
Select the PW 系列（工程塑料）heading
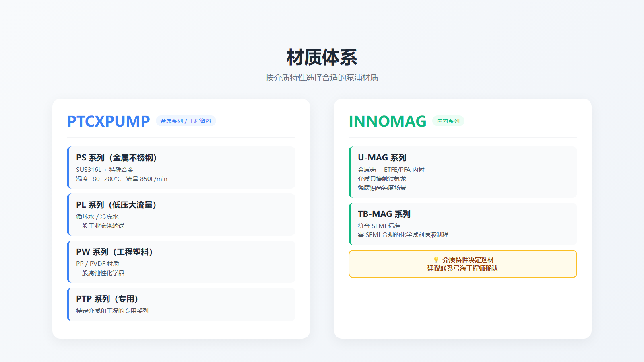[x=115, y=252]
